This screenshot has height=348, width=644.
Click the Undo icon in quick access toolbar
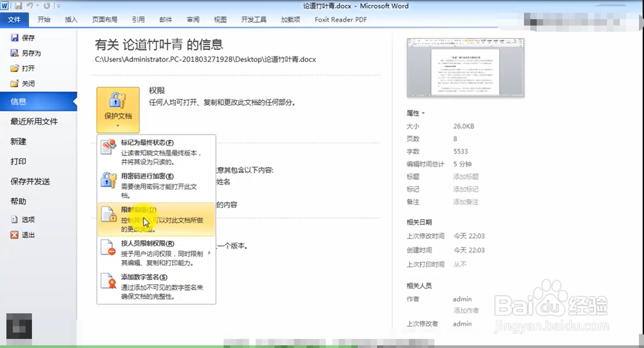pyautogui.click(x=30, y=6)
